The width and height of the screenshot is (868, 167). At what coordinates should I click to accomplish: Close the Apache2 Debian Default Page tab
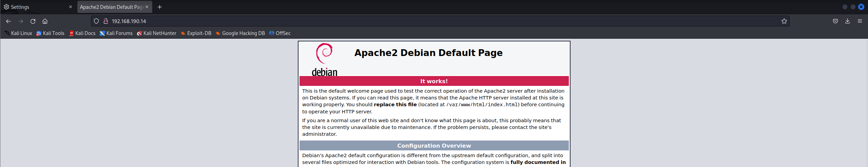coord(147,7)
